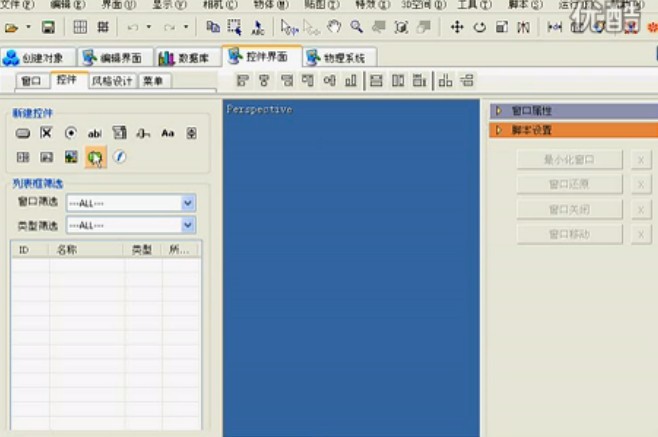This screenshot has height=437, width=658.
Task: Open the 文件(F) menu
Action: click(x=17, y=5)
